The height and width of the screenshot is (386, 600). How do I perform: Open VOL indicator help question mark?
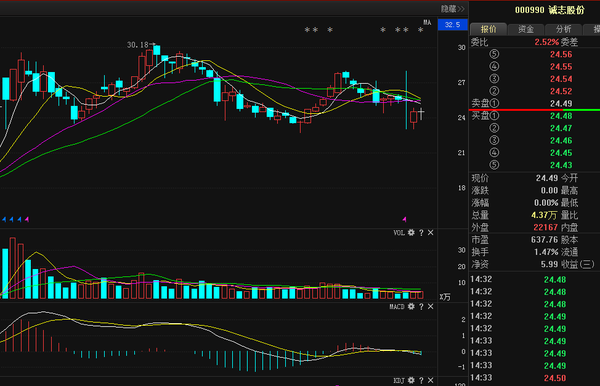pyautogui.click(x=421, y=233)
